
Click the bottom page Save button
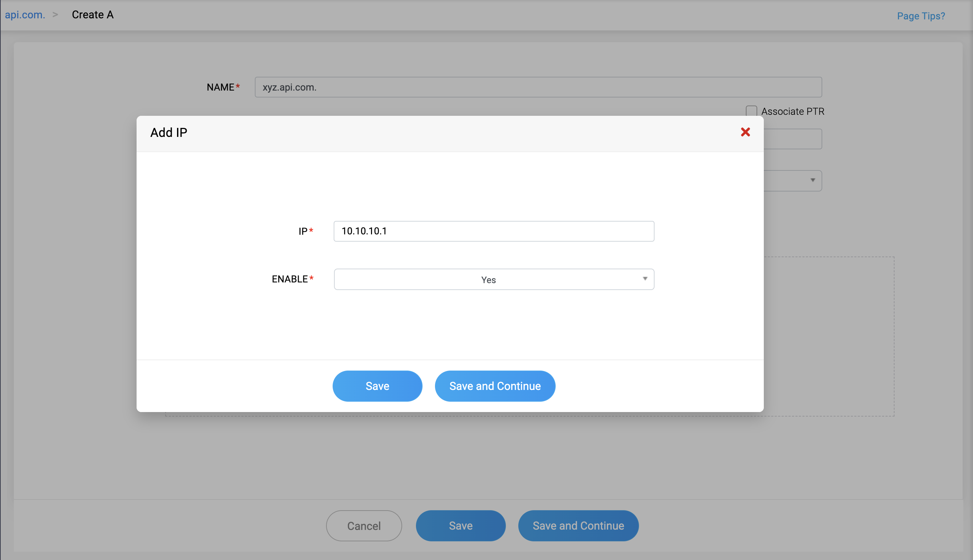[x=461, y=526]
